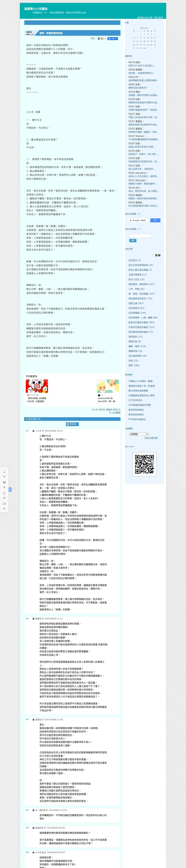This screenshot has height=868, width=186.
Task: Click the E-mail轉寄 link
Action: (115, 413)
